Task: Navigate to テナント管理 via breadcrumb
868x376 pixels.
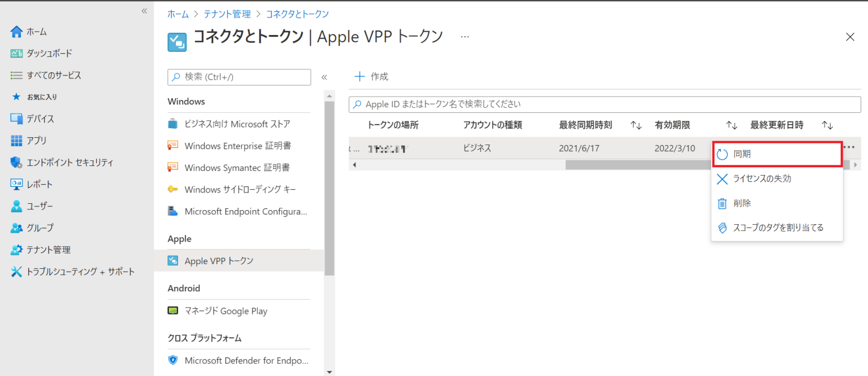Action: 227,14
